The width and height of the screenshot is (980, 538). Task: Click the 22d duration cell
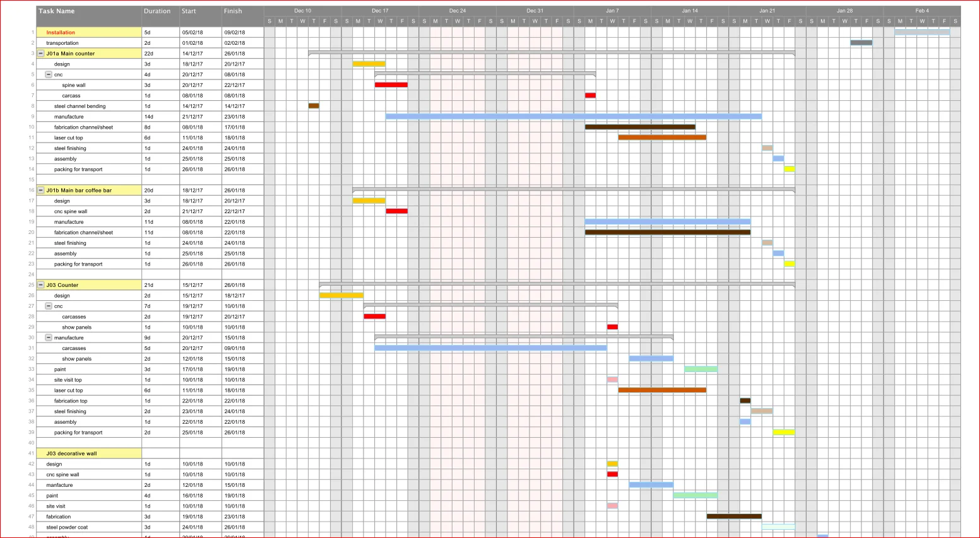[160, 54]
